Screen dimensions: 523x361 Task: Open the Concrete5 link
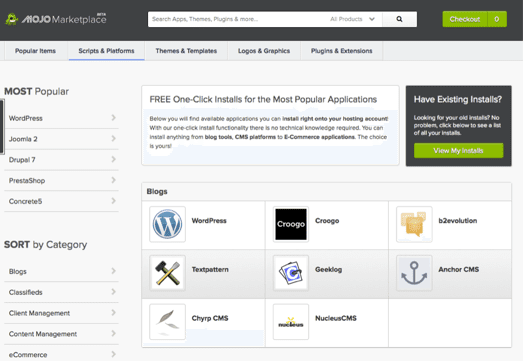25,201
